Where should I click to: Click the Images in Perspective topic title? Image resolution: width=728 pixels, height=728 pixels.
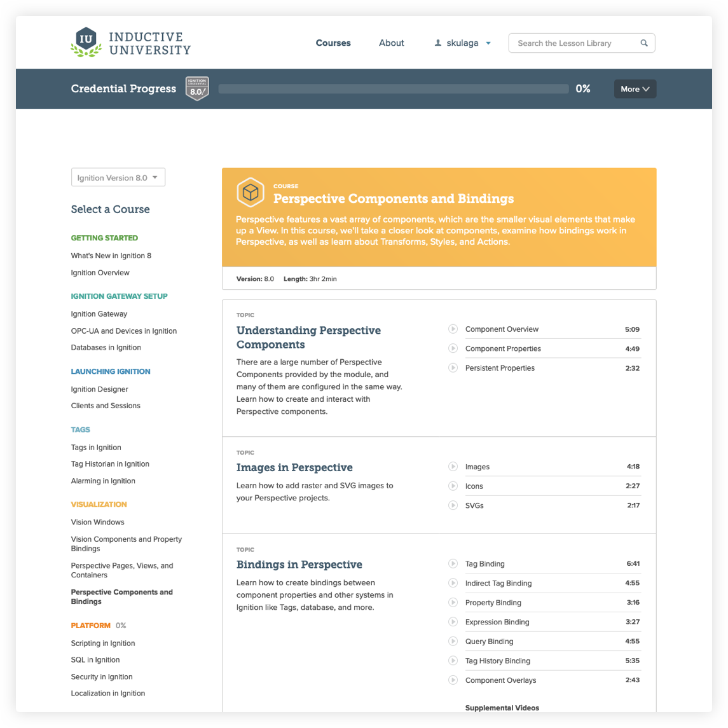(x=294, y=467)
